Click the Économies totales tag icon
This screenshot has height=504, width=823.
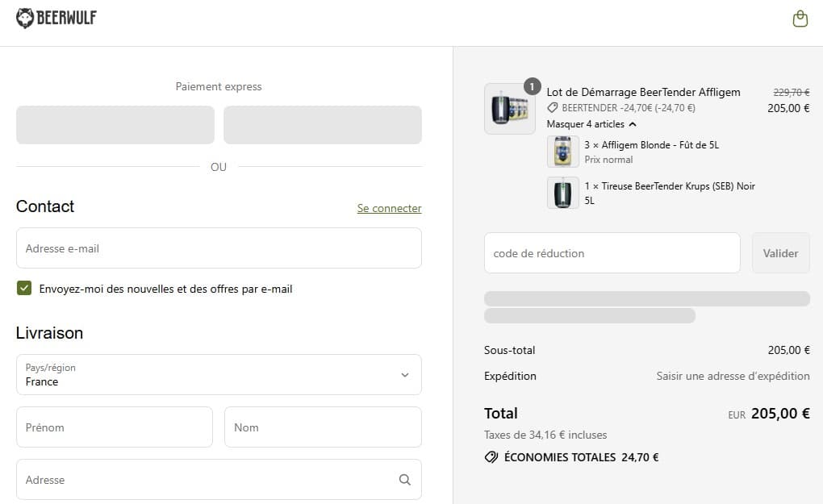(491, 457)
